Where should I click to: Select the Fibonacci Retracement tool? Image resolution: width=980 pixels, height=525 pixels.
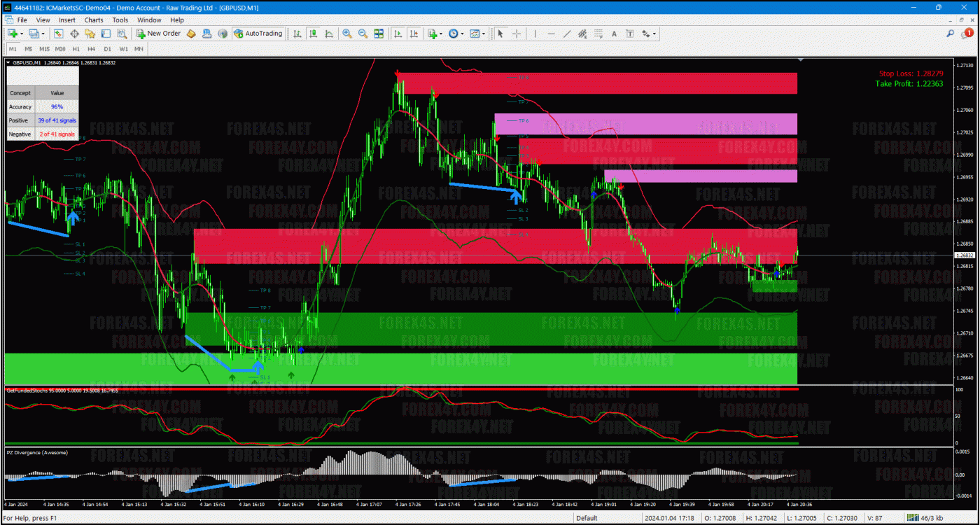click(x=598, y=33)
